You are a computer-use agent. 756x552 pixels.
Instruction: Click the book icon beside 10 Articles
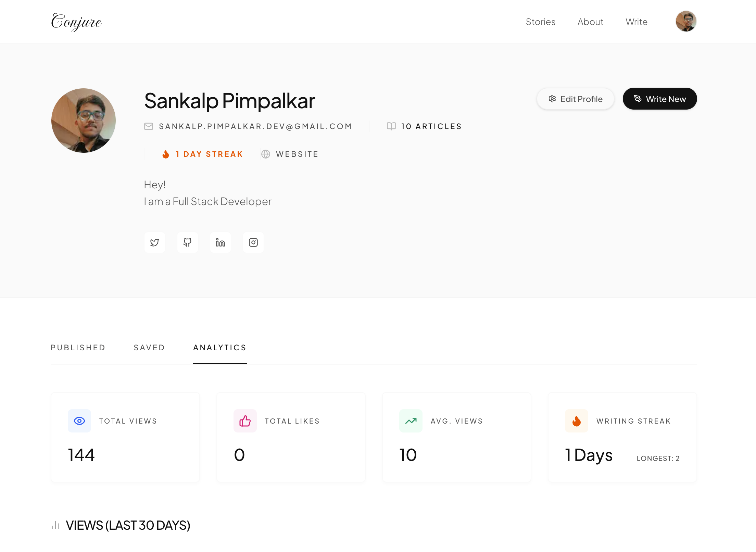pyautogui.click(x=391, y=126)
